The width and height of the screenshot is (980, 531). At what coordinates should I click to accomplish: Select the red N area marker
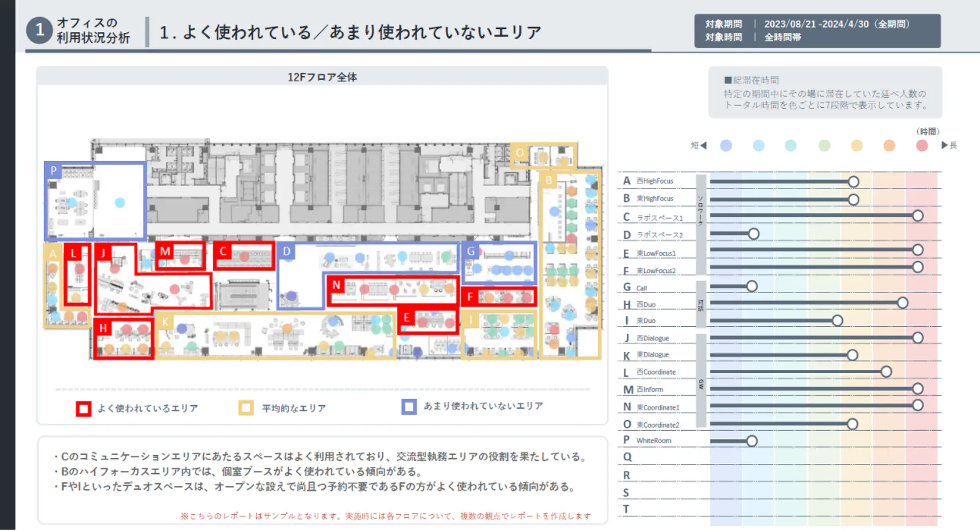[x=336, y=285]
